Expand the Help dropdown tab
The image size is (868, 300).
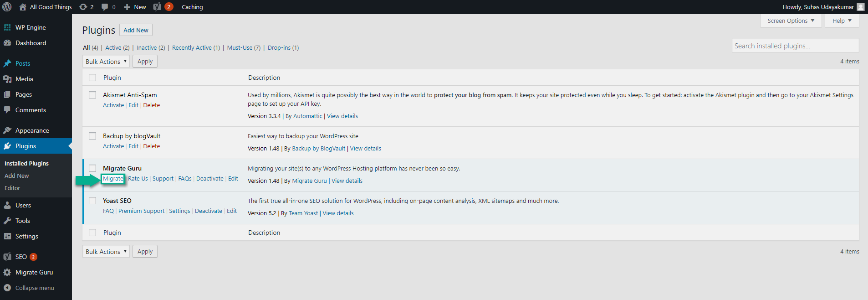(x=842, y=21)
